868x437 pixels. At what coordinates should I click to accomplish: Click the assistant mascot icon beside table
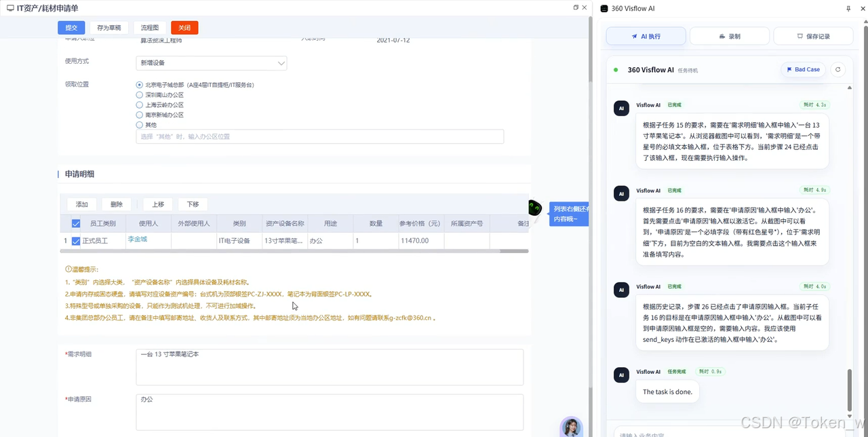click(x=535, y=209)
